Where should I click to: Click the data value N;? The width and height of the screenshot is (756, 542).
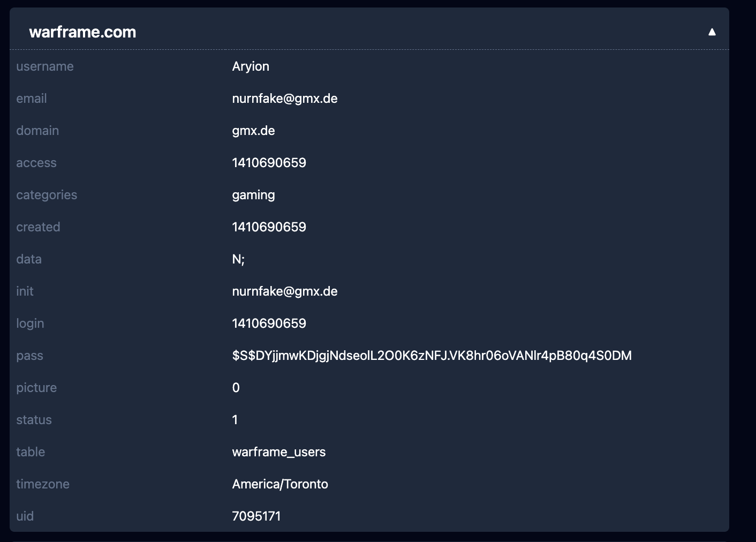tap(238, 259)
